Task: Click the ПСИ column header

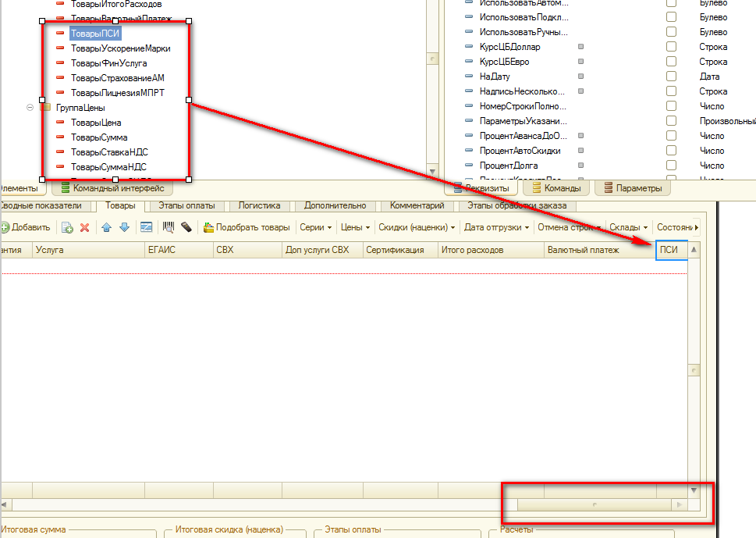Action: (x=672, y=250)
